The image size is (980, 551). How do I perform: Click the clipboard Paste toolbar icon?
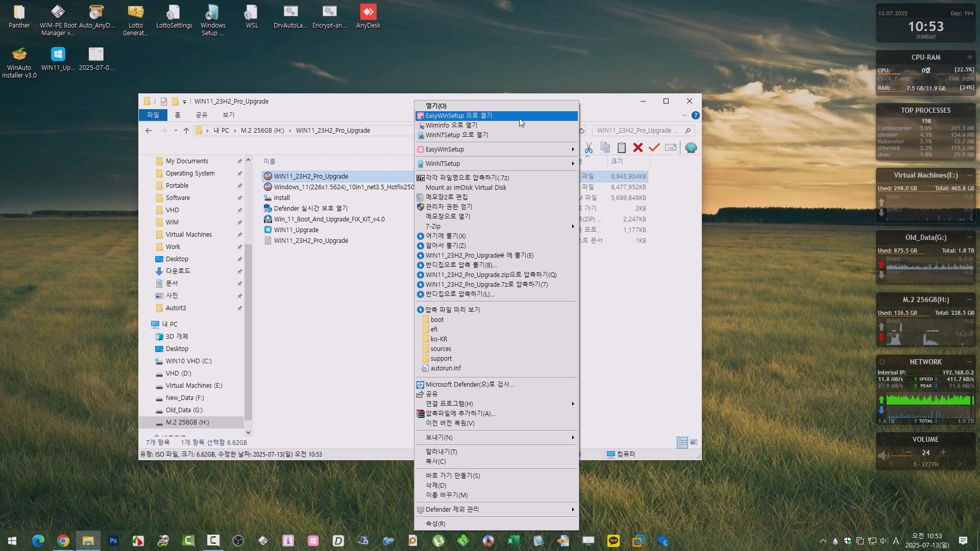point(621,147)
